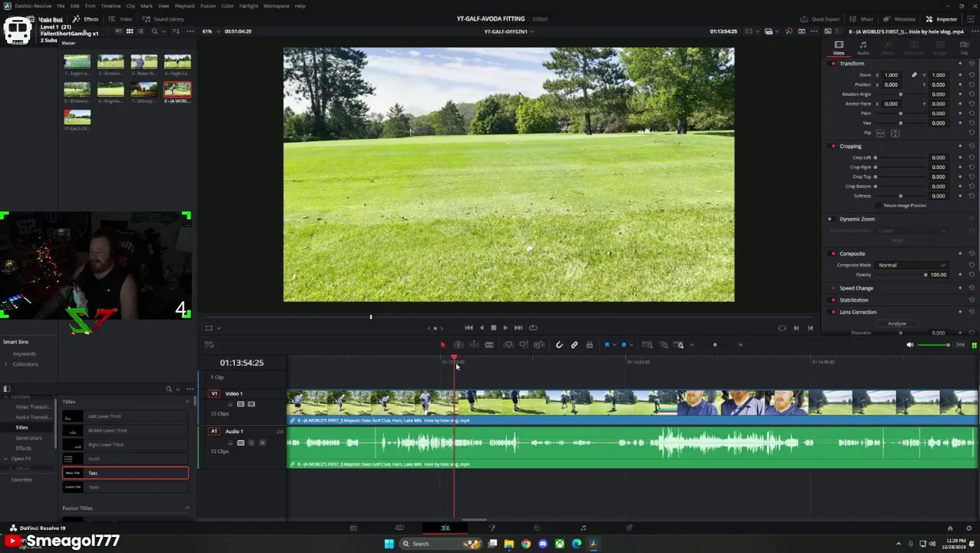Open the Timeline menu

(111, 6)
